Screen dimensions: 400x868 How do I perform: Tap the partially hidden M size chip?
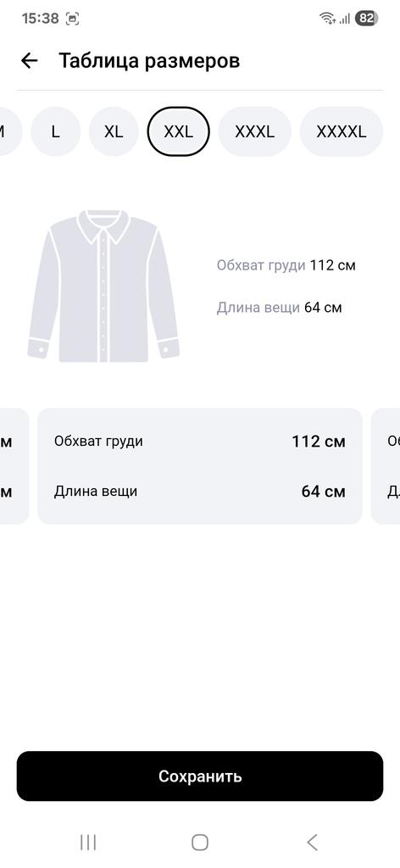pos(10,131)
